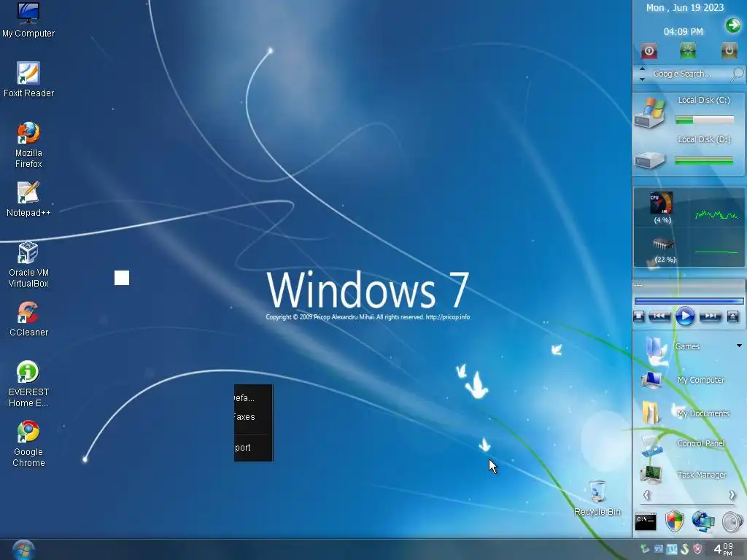Skip to next track in media player
747x560 pixels.
[711, 316]
